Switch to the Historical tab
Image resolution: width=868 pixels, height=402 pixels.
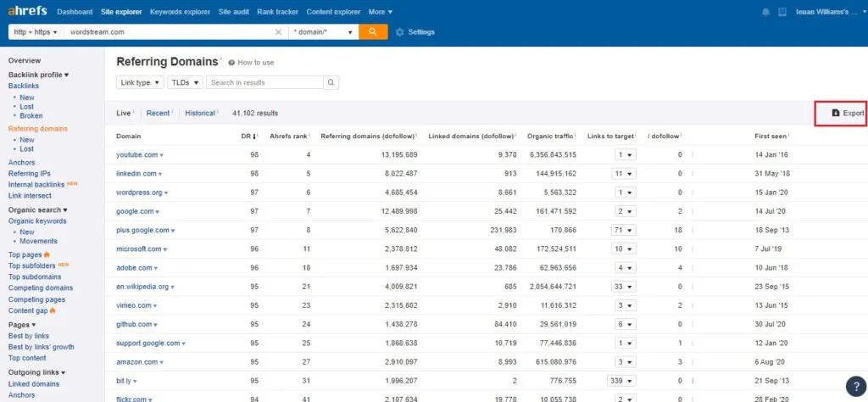pyautogui.click(x=200, y=113)
